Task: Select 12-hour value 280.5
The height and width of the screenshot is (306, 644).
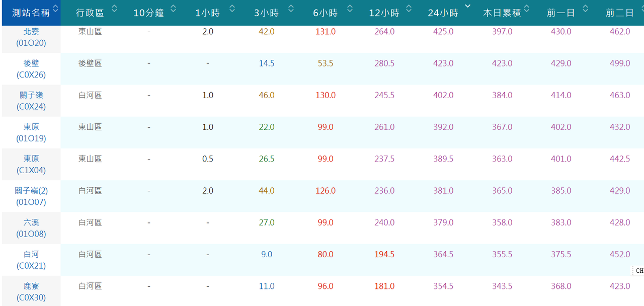Action: point(384,63)
